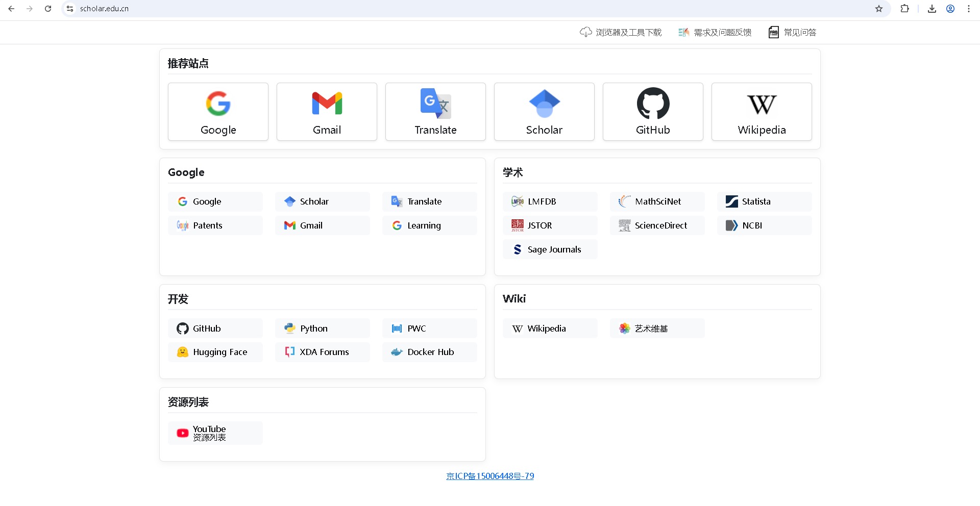
Task: Click the small Gmail link in the Google section
Action: pyautogui.click(x=323, y=225)
